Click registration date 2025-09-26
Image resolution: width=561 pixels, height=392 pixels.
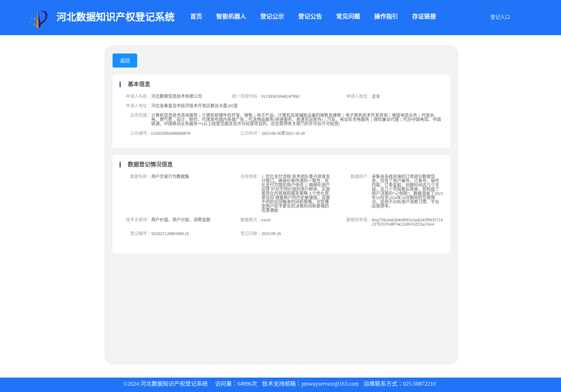[271, 234]
